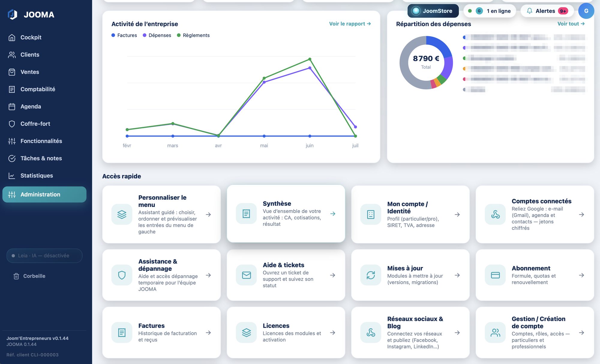Toggle the Leia IA désactivée pill
Viewport: 600px width, 364px height.
tap(44, 256)
